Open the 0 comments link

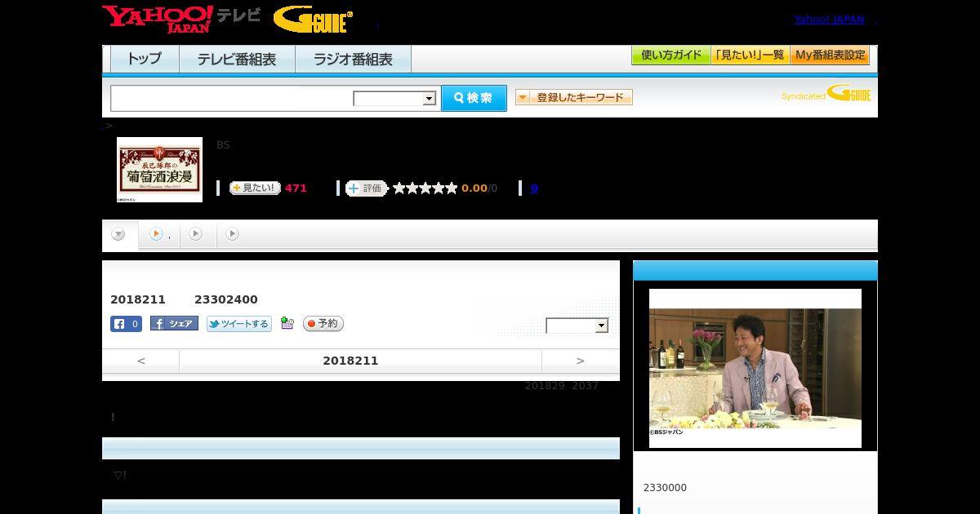coord(534,188)
